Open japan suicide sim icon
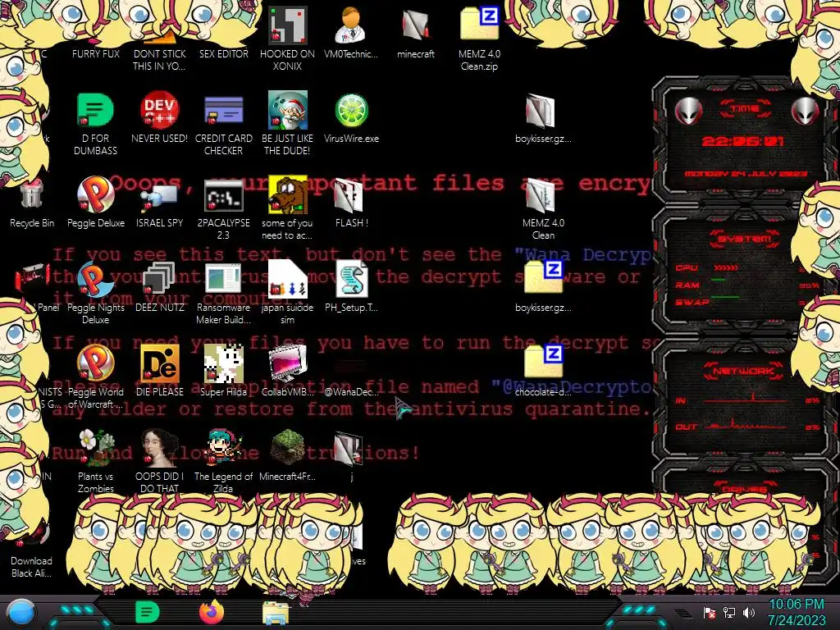Image resolution: width=840 pixels, height=630 pixels. (288, 292)
